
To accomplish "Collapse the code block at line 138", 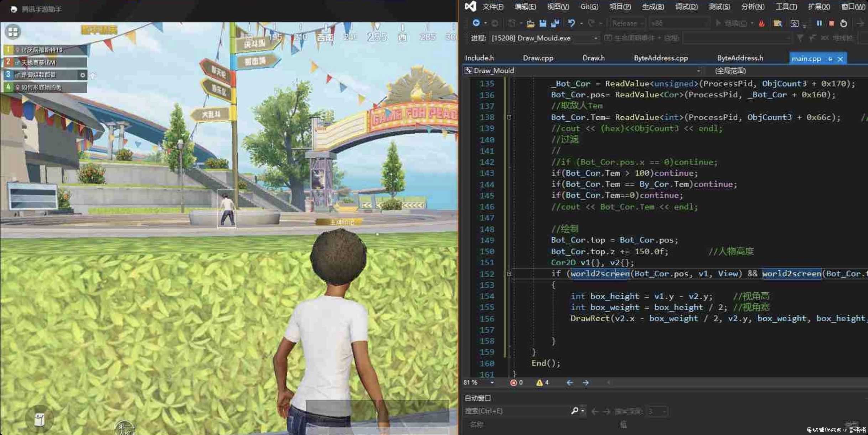I will click(509, 117).
